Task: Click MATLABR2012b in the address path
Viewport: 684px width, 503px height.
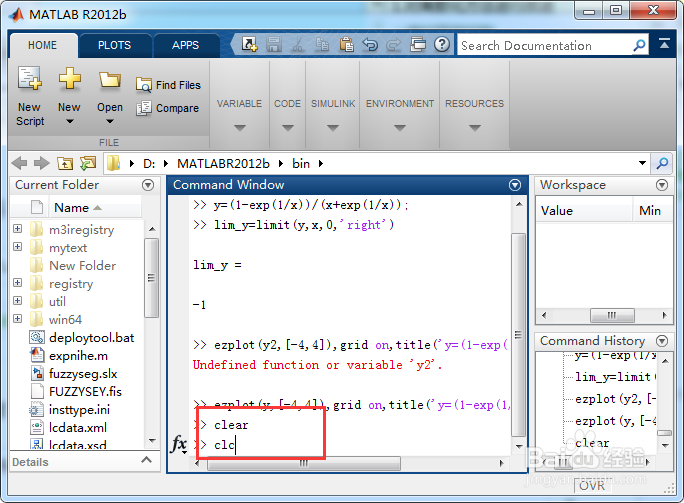Action: (x=223, y=164)
